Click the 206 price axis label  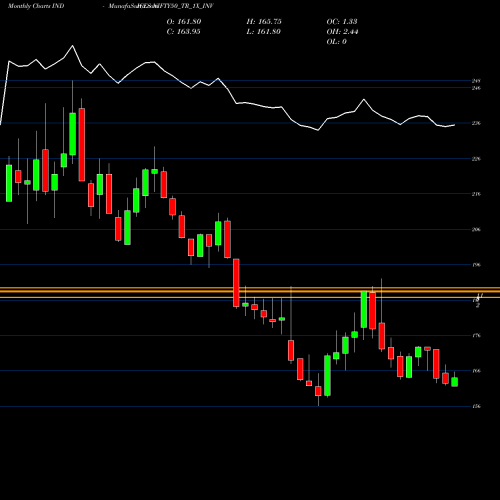point(476,229)
